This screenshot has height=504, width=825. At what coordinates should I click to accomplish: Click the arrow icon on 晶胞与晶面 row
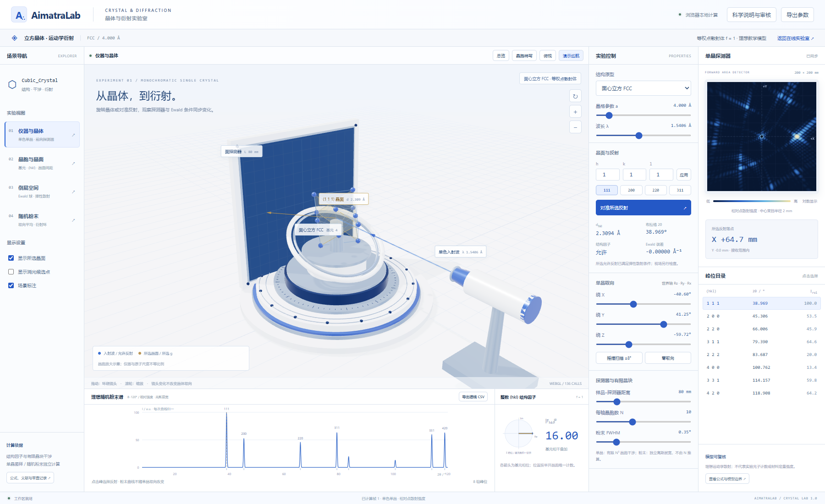(73, 164)
